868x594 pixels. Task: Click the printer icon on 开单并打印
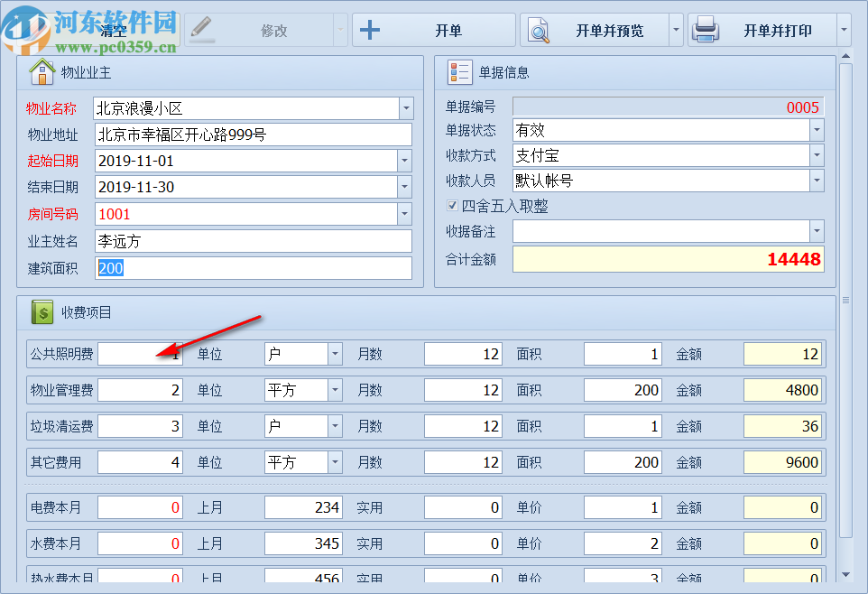point(706,29)
